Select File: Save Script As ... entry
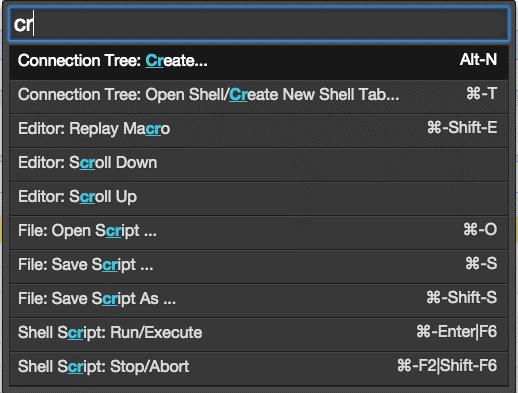The width and height of the screenshot is (518, 393). pyautogui.click(x=259, y=300)
